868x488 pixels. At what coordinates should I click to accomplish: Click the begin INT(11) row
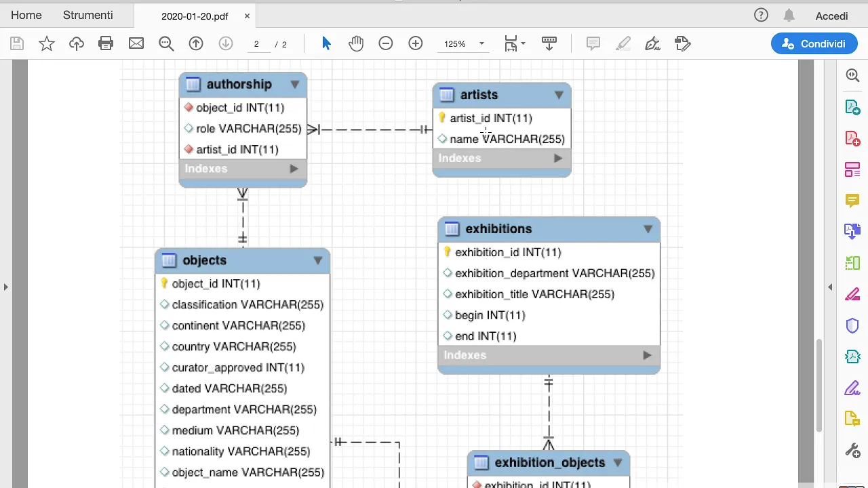click(549, 315)
